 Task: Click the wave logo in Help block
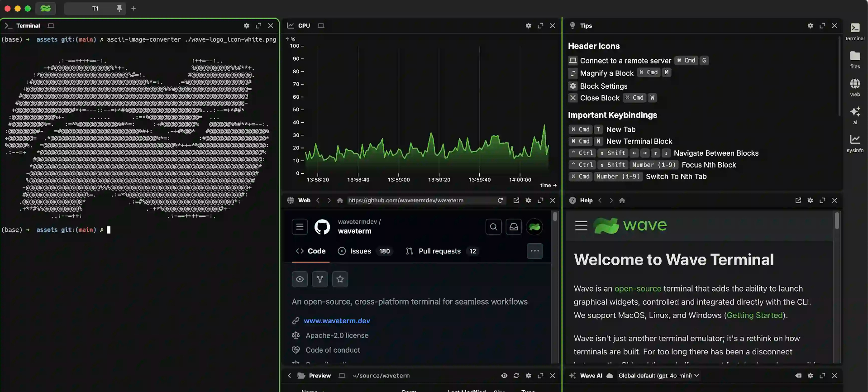tap(630, 225)
